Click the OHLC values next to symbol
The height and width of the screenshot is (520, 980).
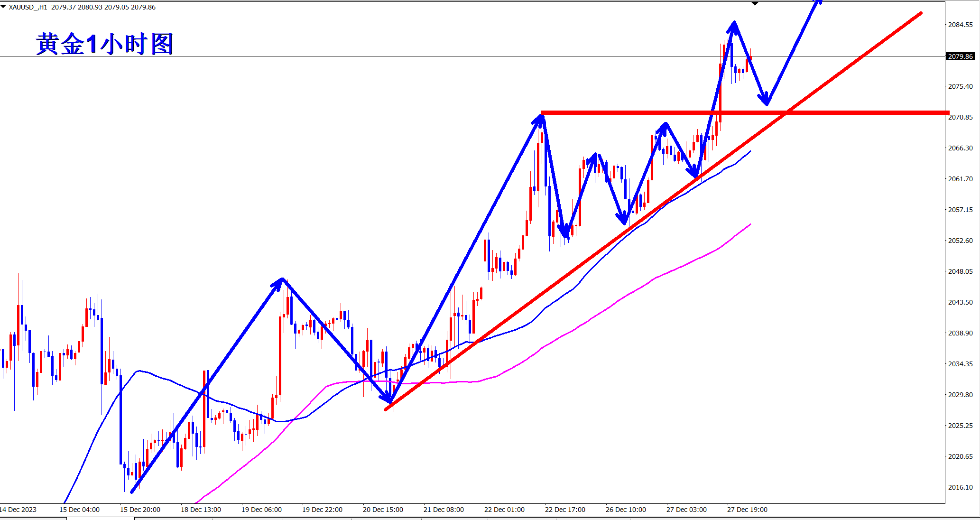tap(103, 7)
